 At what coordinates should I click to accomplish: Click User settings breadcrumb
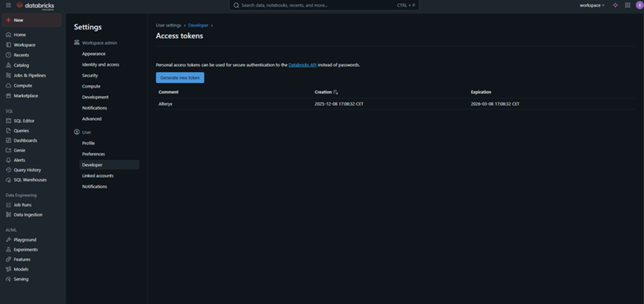click(x=168, y=25)
